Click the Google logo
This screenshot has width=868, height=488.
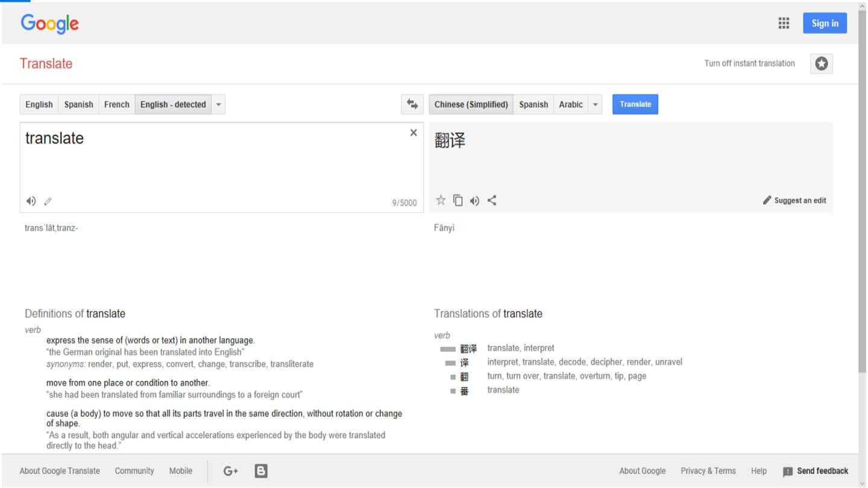[49, 24]
